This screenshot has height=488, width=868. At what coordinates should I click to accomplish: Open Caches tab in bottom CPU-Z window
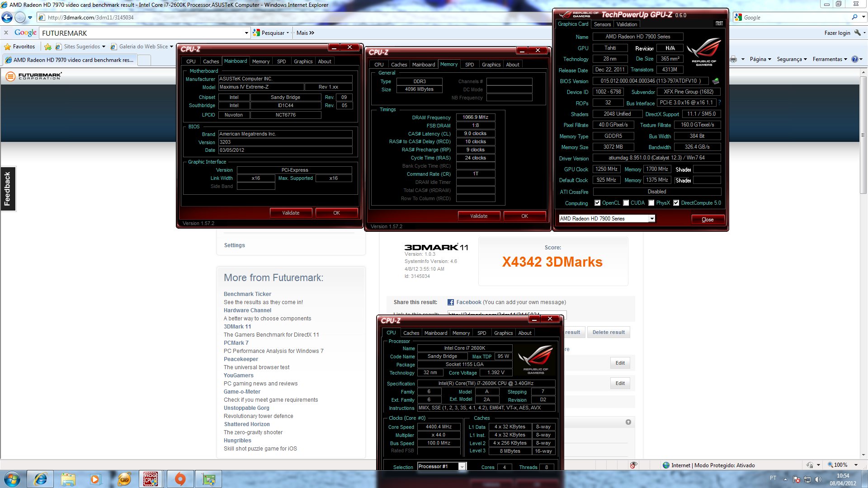pos(411,333)
